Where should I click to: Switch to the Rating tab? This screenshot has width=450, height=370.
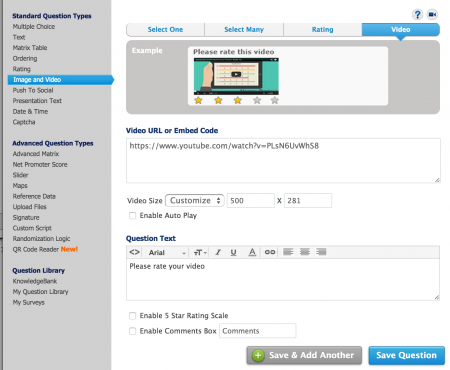point(322,29)
